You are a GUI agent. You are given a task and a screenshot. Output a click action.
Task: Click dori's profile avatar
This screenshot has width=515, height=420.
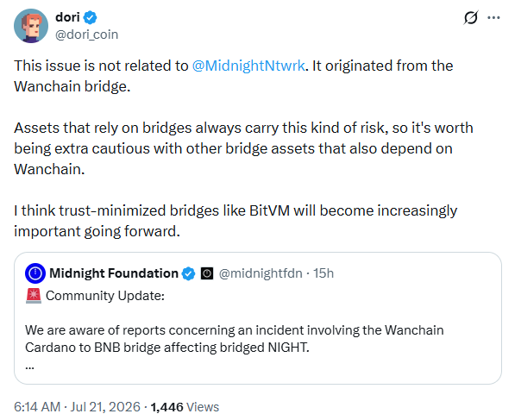tap(31, 26)
